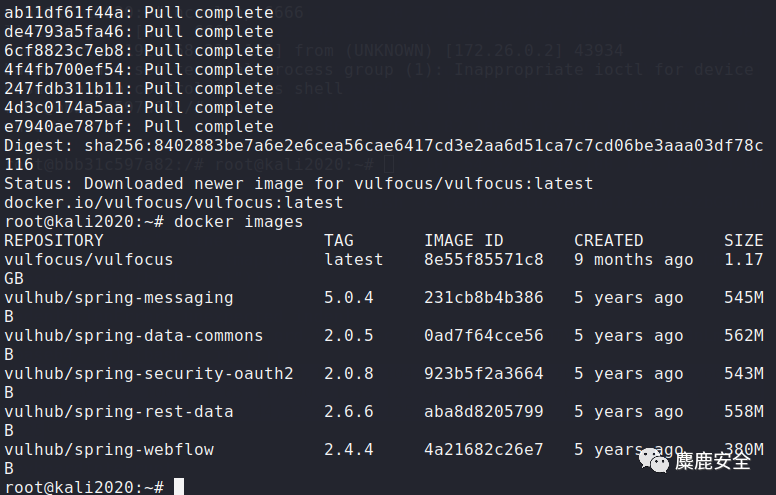Click the line '4d3c0174a5aa: Pull complete'
This screenshot has height=495, width=776.
[139, 107]
